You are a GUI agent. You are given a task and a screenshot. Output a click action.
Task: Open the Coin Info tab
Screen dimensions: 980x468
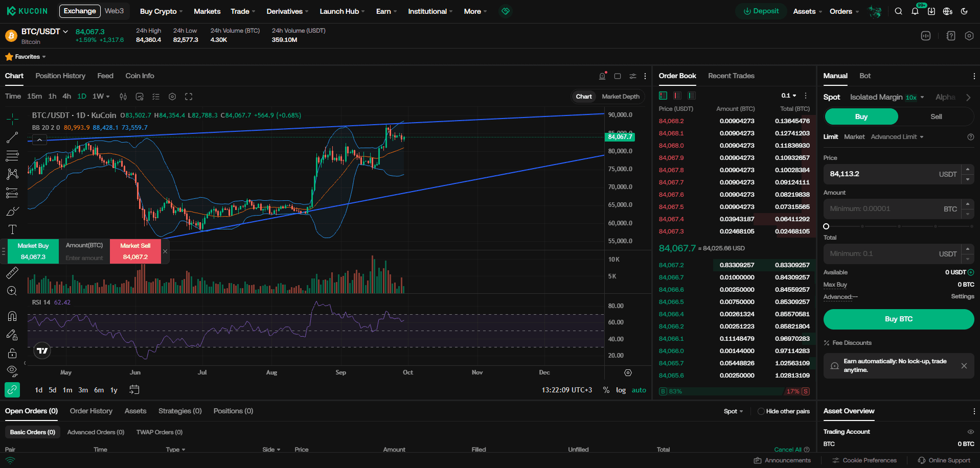(x=140, y=76)
